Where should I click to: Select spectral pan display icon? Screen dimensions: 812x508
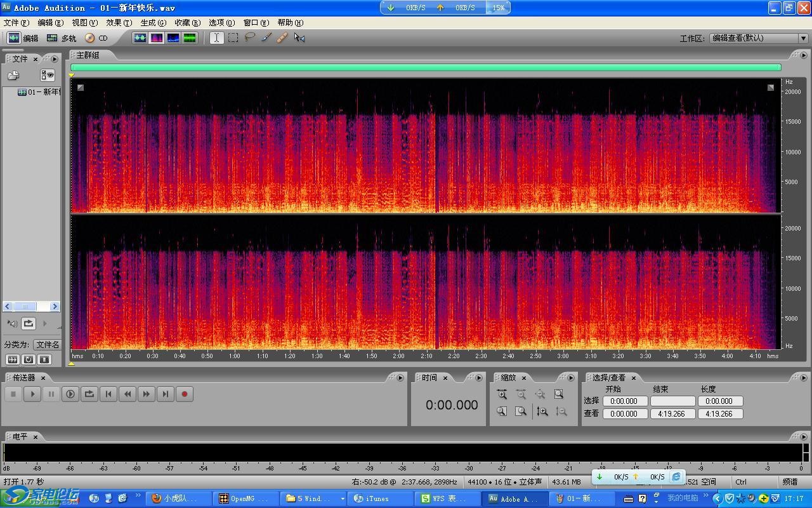[173, 38]
